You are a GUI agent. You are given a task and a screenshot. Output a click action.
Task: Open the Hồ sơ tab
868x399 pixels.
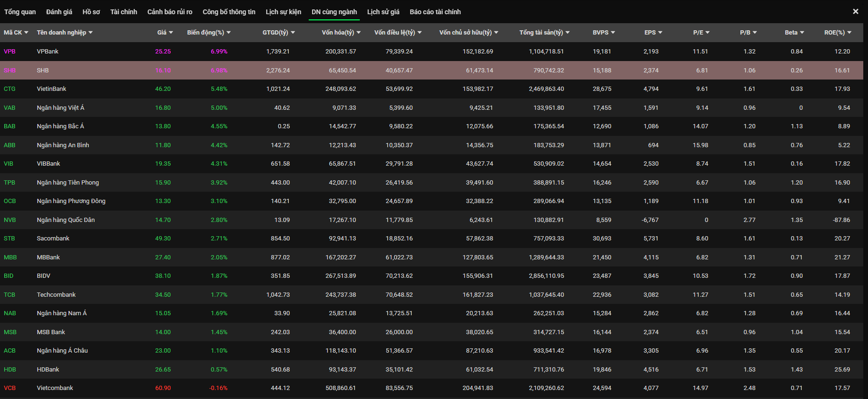pyautogui.click(x=91, y=12)
